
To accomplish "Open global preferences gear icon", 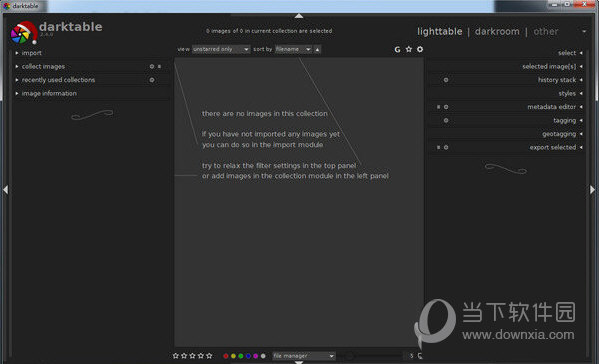I will (420, 49).
